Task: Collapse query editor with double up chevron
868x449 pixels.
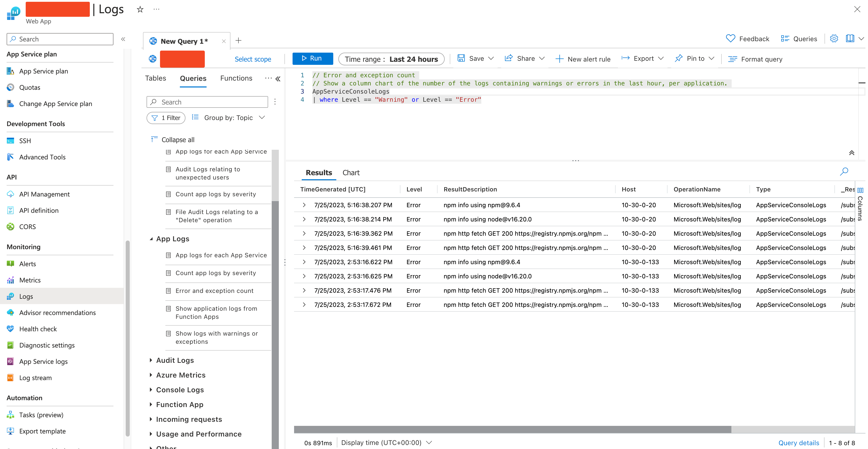Action: (x=851, y=153)
